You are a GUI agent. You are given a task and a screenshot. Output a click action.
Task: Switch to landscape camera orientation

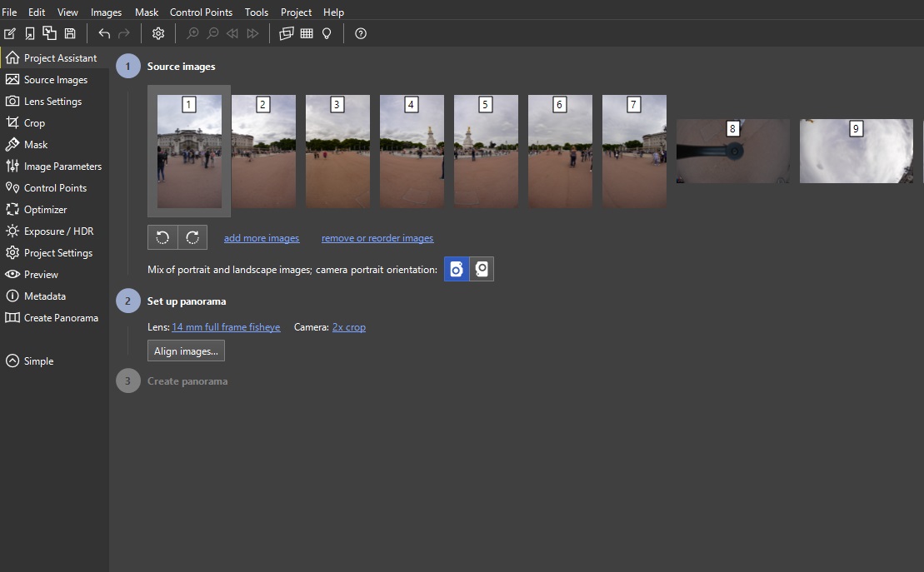pos(482,268)
